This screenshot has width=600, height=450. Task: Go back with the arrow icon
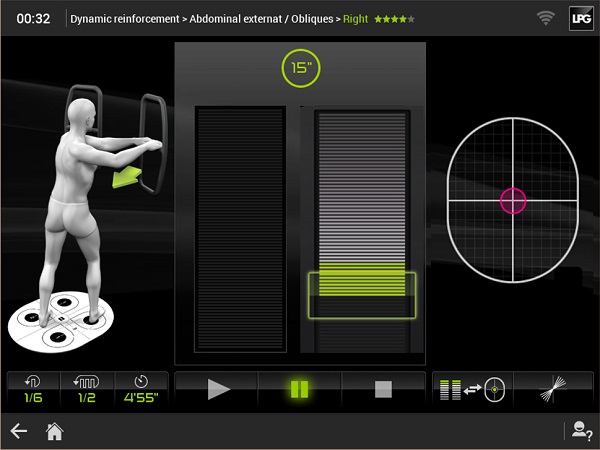pyautogui.click(x=19, y=431)
